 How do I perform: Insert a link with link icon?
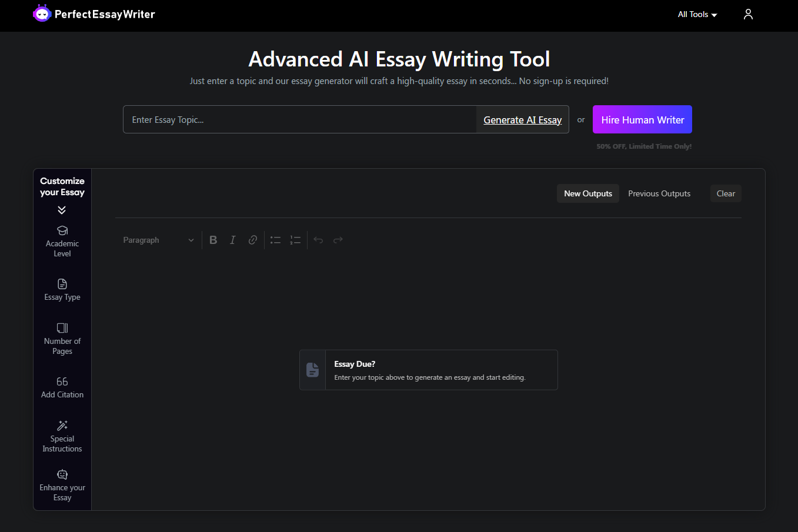point(253,240)
